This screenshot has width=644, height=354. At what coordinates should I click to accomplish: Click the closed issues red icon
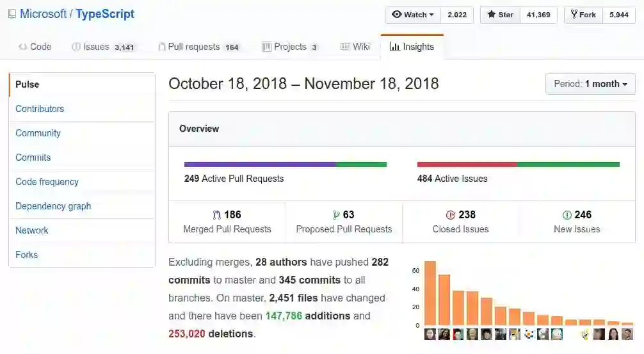451,215
